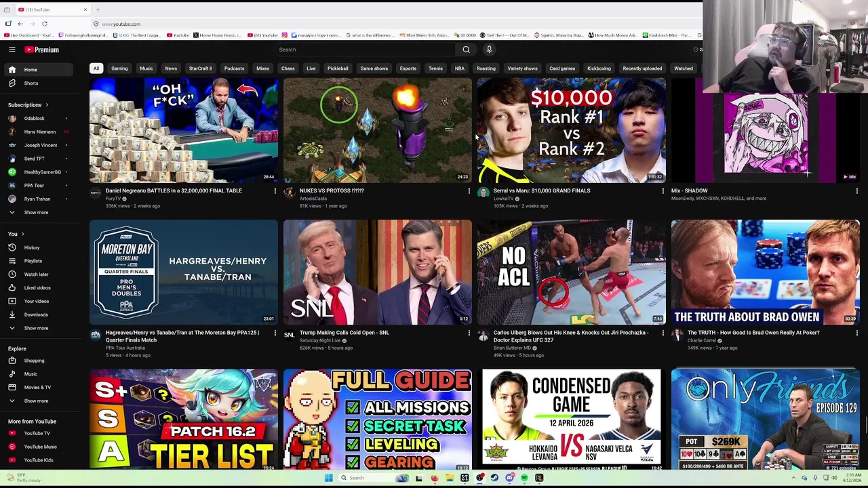Open YouTube Kids in sidebar
Screen dimensions: 868x488
point(38,460)
